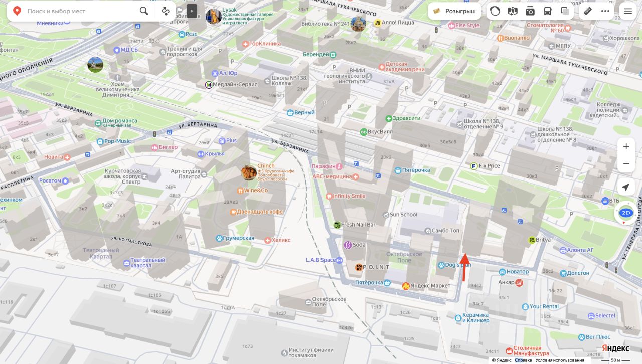Screen dimensions: 642x364
Task: Open the hamburger main menu
Action: tap(628, 11)
